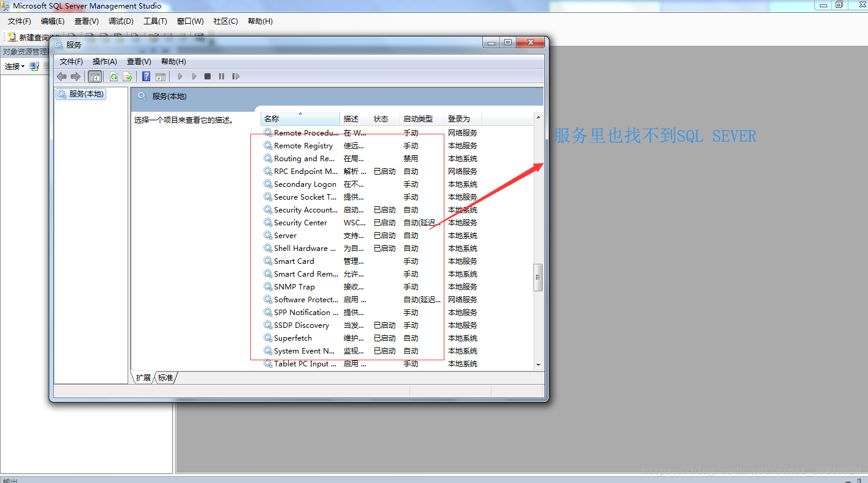This screenshot has width=868, height=483.
Task: Open 社区(C) menu in Management Studio
Action: [226, 21]
